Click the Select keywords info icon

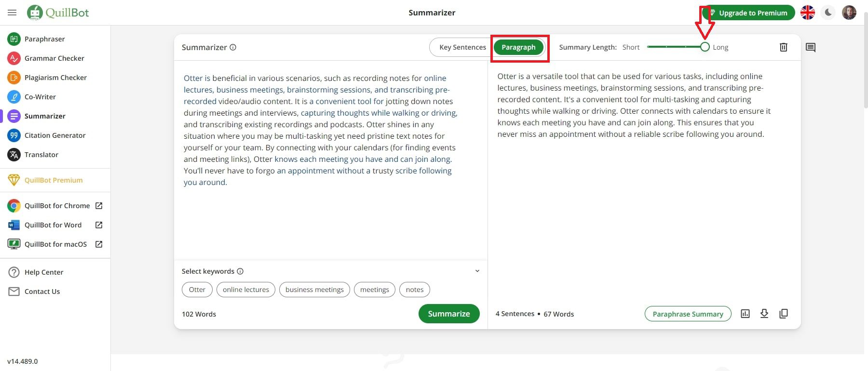pyautogui.click(x=240, y=271)
